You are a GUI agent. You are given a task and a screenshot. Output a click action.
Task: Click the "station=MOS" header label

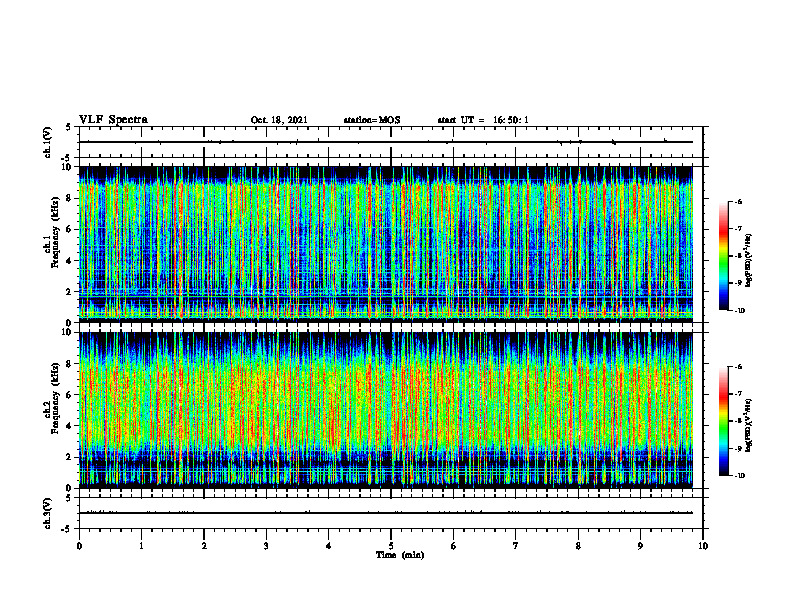[372, 120]
